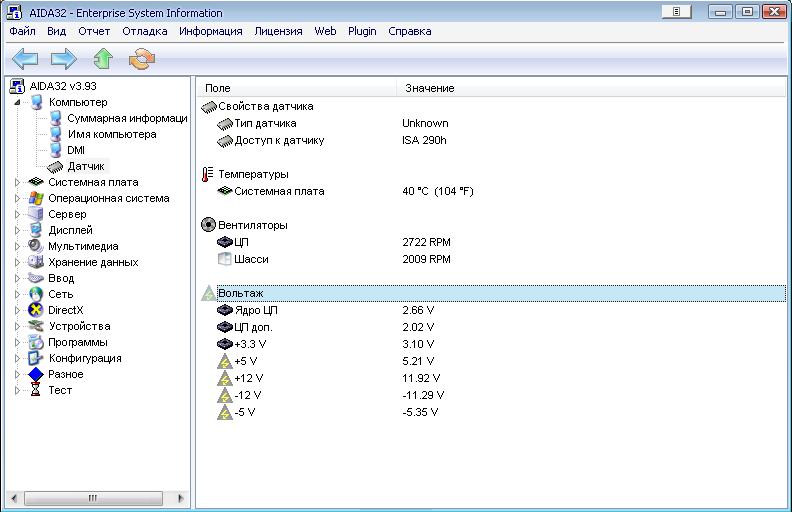
Task: Click the Значение column header
Action: pyautogui.click(x=430, y=88)
